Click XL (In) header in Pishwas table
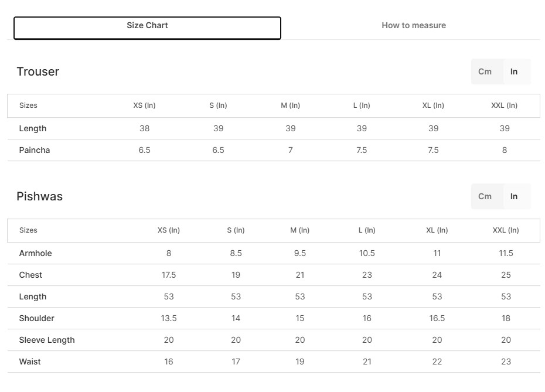 pos(437,230)
